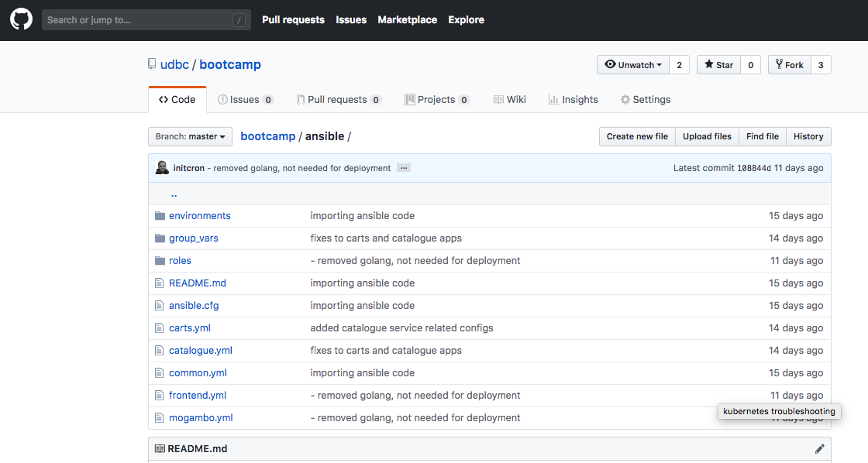Open the initcron author link

coord(189,168)
